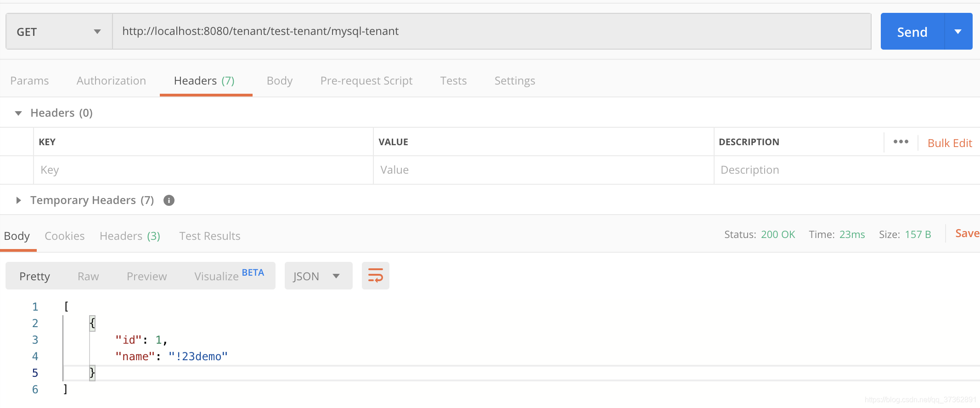This screenshot has height=408, width=980.
Task: Click the header Key input cell
Action: [203, 170]
